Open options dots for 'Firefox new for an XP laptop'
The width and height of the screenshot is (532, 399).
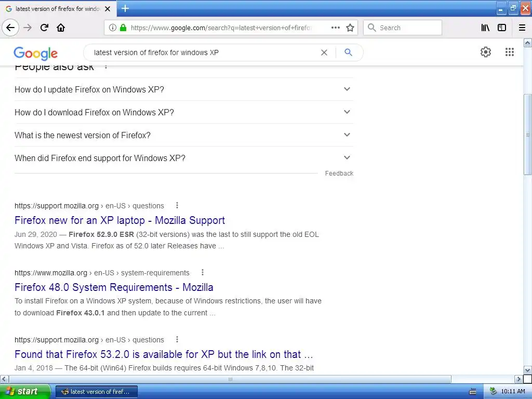click(x=177, y=205)
